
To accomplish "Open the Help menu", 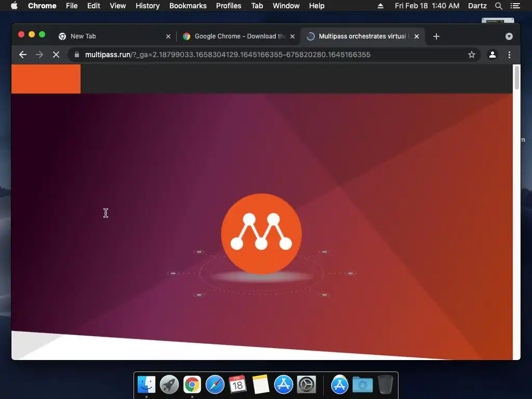I will 316,6.
